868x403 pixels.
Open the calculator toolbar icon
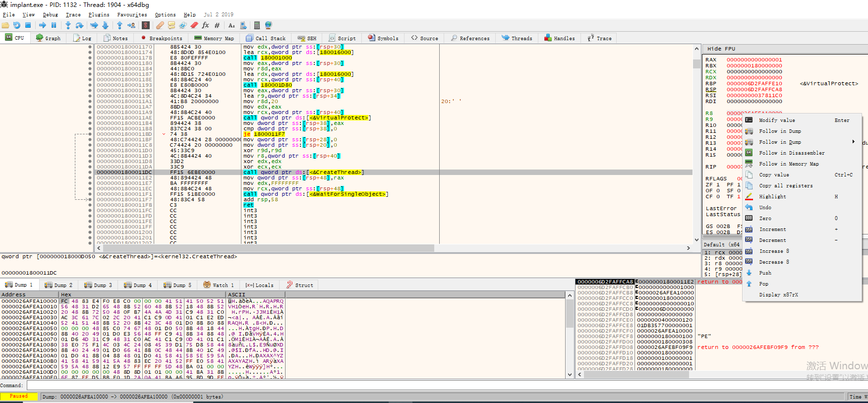point(257,25)
